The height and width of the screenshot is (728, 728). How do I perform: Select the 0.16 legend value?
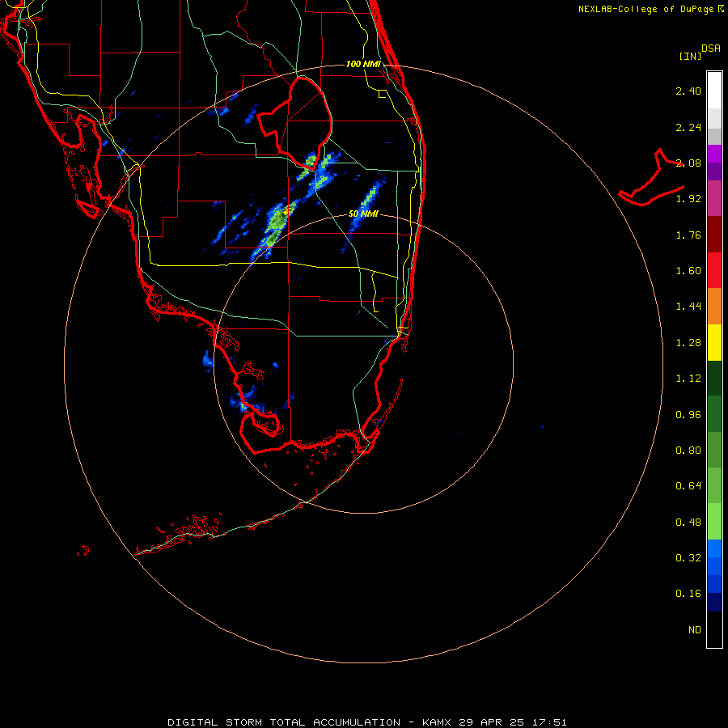coord(688,594)
